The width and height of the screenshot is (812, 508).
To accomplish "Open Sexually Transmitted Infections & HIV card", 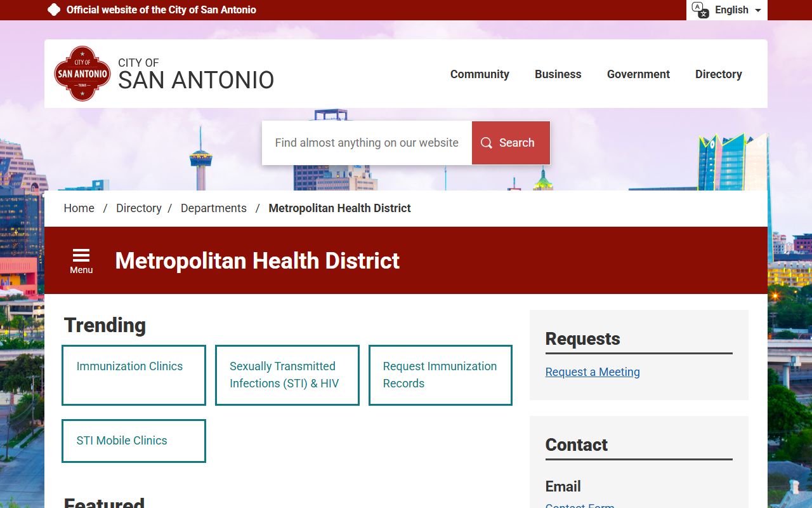I will pyautogui.click(x=287, y=375).
